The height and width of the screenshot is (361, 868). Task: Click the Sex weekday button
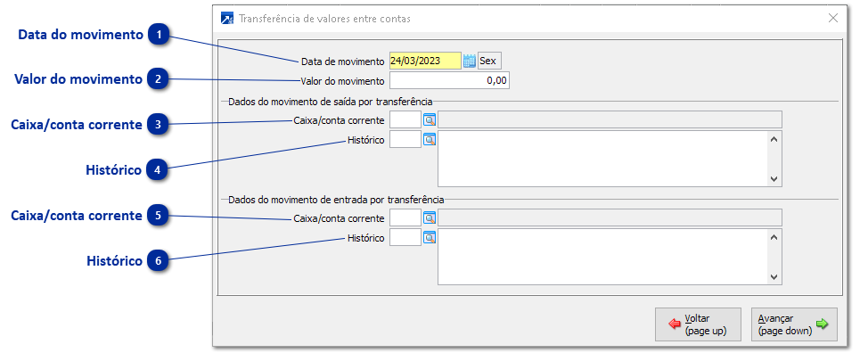click(489, 61)
